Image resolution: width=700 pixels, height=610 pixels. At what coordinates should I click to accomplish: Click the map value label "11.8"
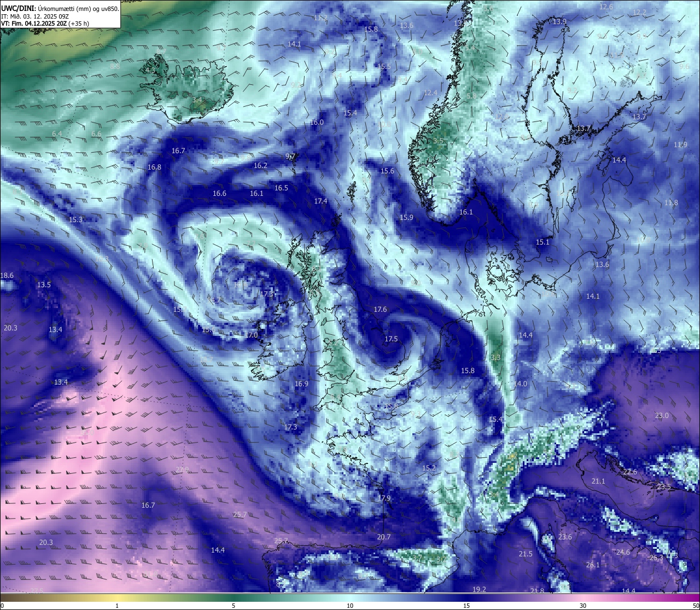coord(671,203)
